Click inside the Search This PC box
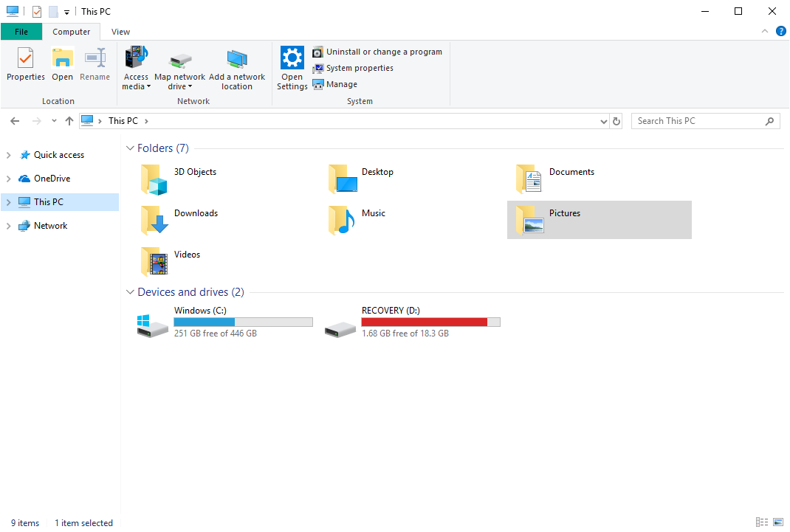790x532 pixels. coord(694,120)
